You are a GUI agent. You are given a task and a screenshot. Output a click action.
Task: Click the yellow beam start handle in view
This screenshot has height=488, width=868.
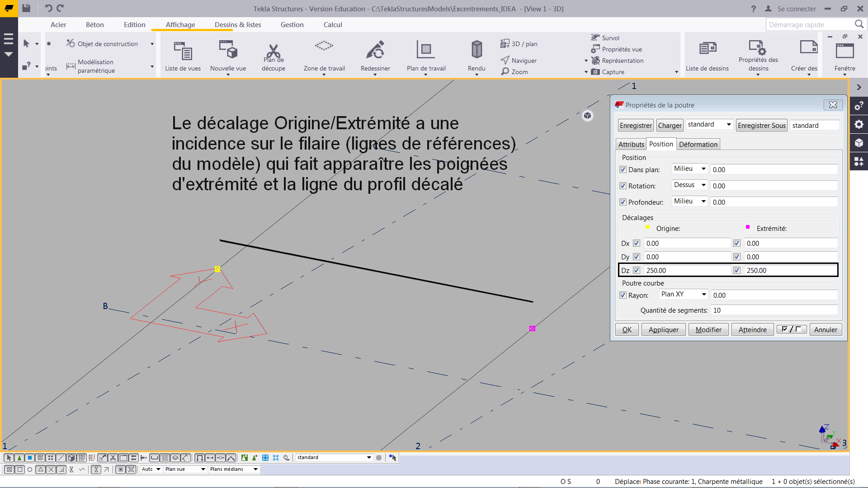pos(217,269)
